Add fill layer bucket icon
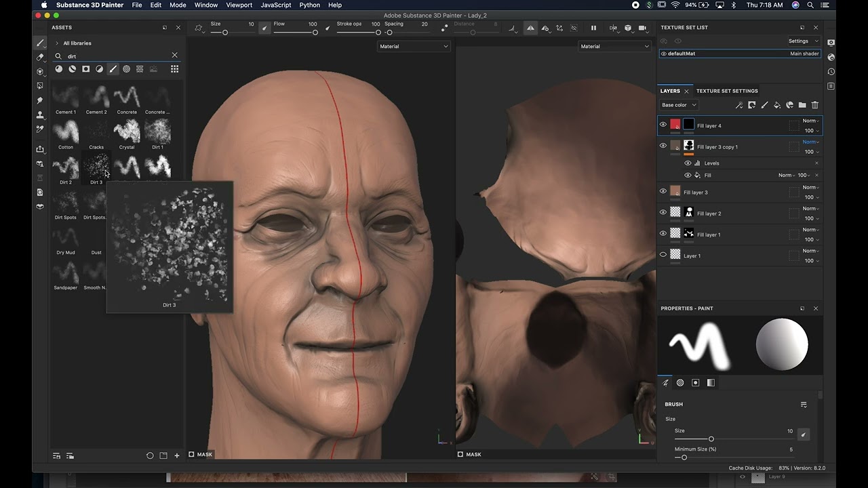The width and height of the screenshot is (868, 488). coord(777,105)
